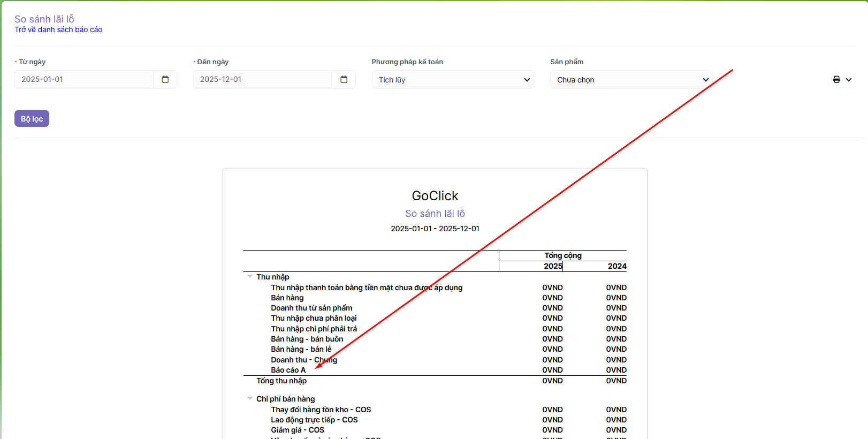Collapse the Chi phí bán hàng section
The height and width of the screenshot is (439, 868).
click(250, 398)
